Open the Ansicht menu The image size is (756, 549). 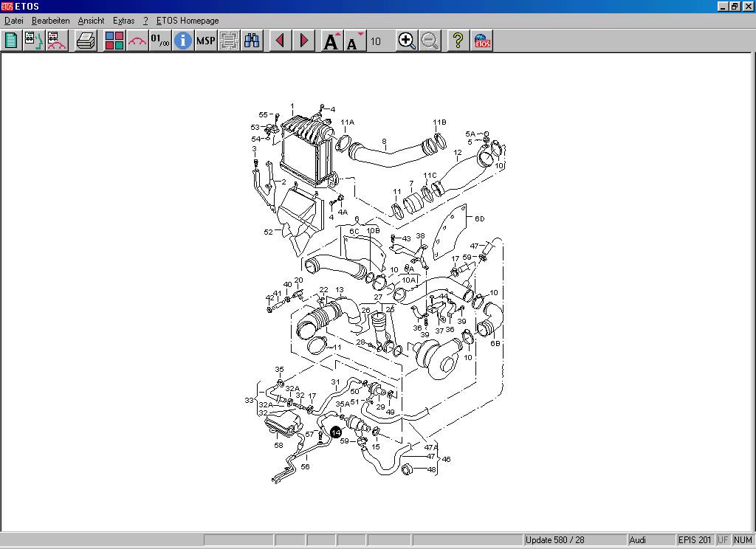point(92,21)
